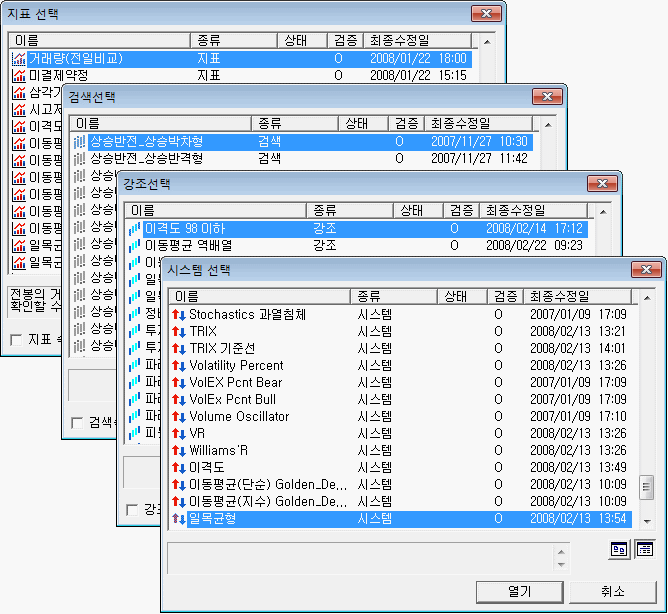Viewport: 668px width, 614px height.
Task: Toggle the 지표 checkbox in indicator dialog
Action: [x=16, y=340]
